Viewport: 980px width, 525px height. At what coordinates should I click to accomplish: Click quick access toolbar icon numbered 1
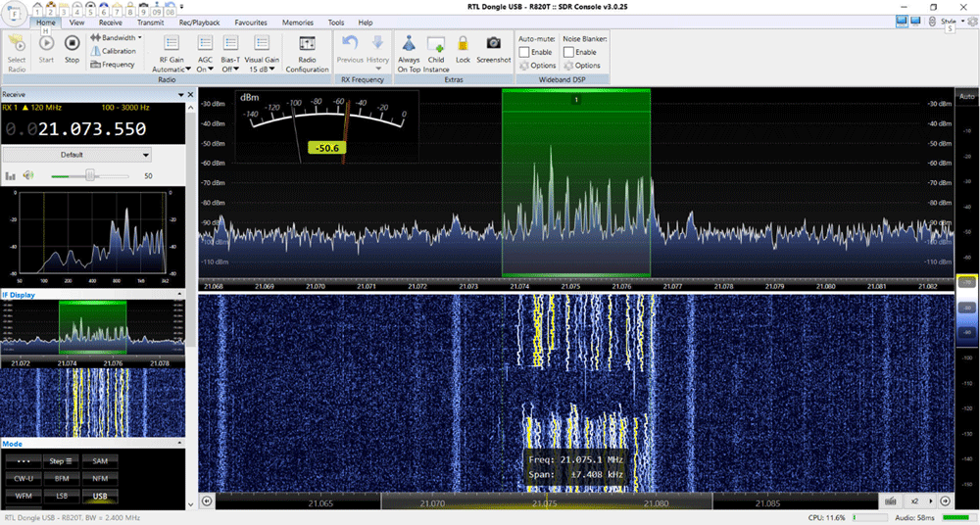pos(37,10)
